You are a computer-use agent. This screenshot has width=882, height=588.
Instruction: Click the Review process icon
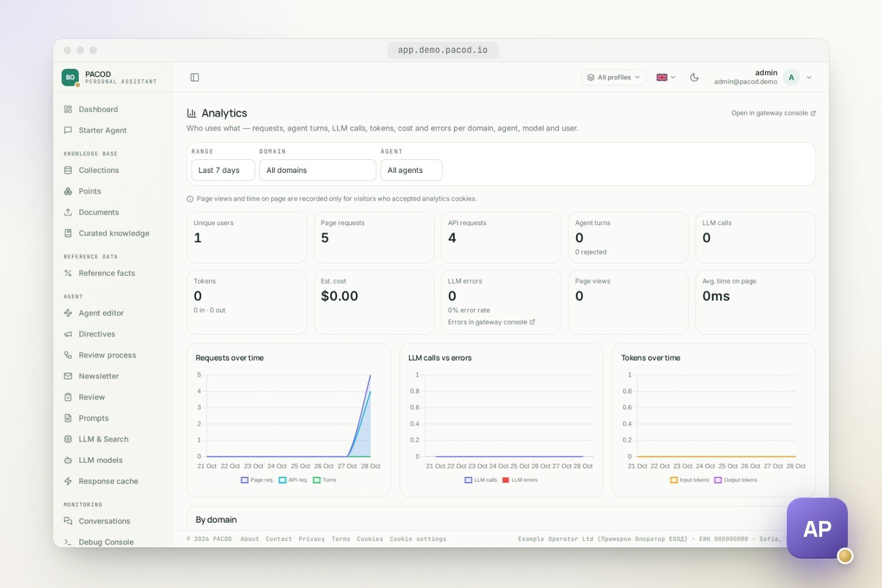coord(68,355)
